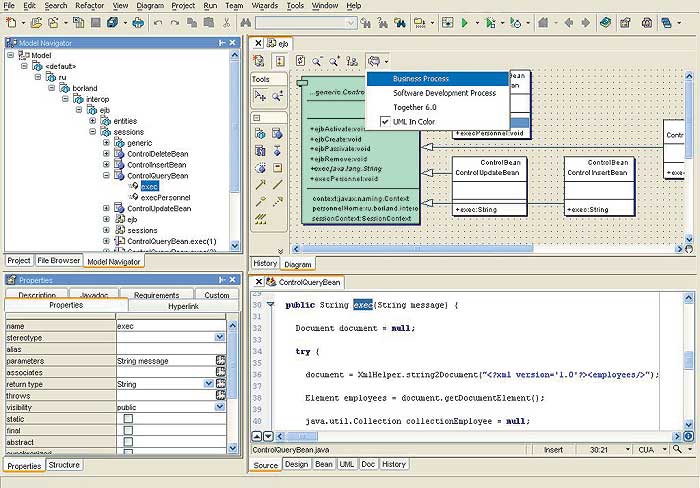Viewport: 700px width, 488px height.
Task: Click the Zoom In magnifier above the diagram
Action: click(x=334, y=61)
